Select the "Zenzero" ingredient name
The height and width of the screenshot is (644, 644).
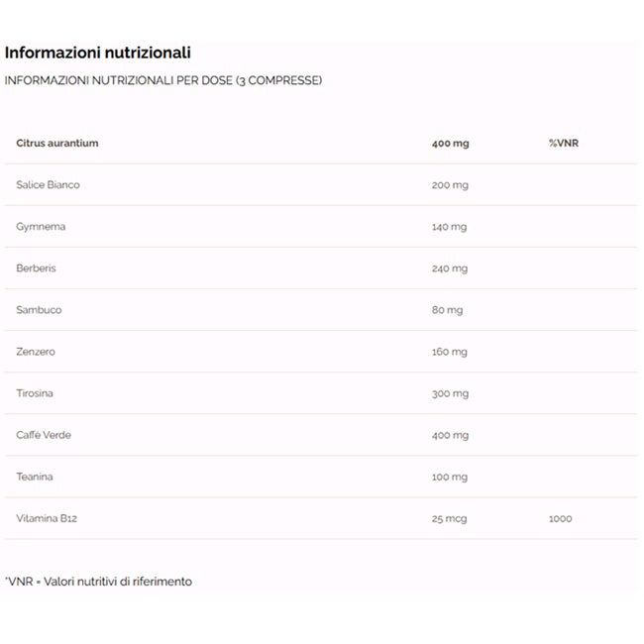point(39,352)
